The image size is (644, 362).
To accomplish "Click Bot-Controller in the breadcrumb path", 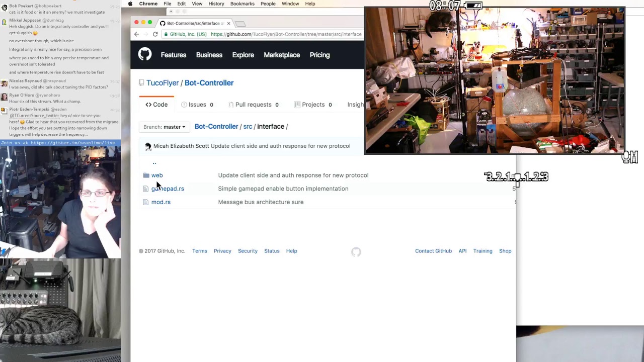I will tap(216, 127).
